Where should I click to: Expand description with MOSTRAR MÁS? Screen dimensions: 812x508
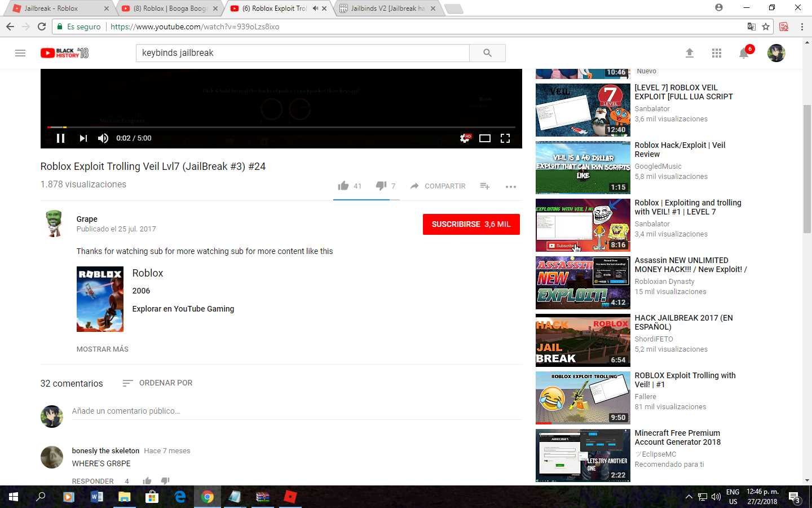[103, 349]
